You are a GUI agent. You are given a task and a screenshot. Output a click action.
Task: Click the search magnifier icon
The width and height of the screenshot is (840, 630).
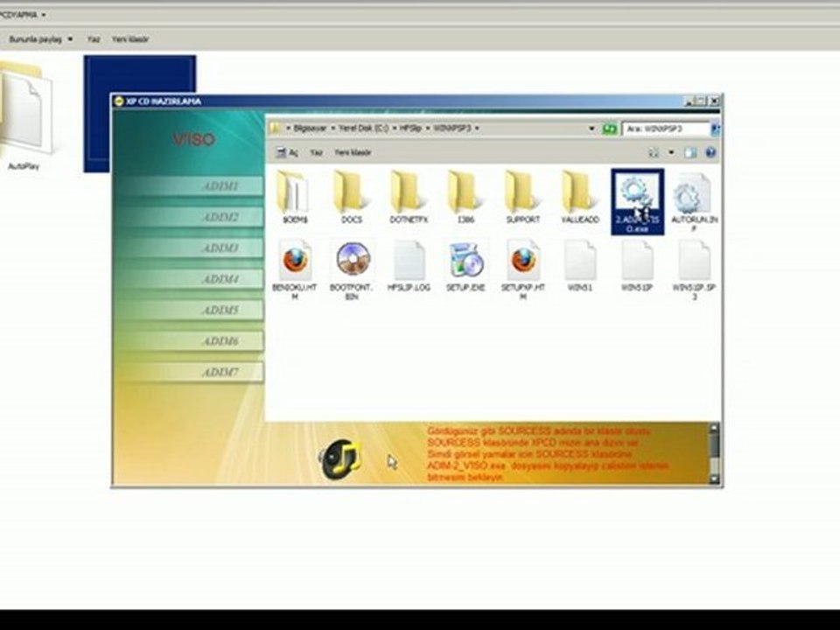pyautogui.click(x=715, y=129)
